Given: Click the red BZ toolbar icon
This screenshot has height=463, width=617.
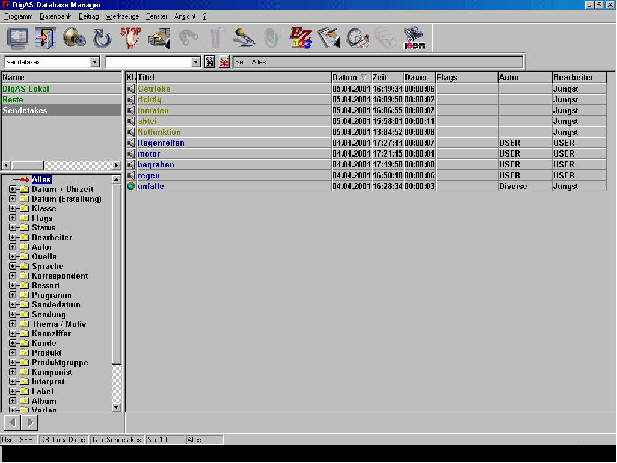Looking at the screenshot, I should [x=300, y=38].
